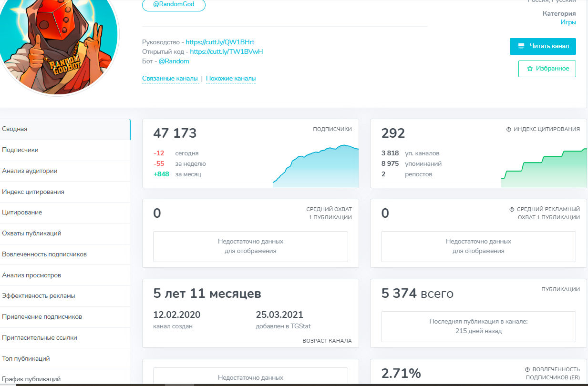The image size is (588, 386).
Task: Follow the @Random bot link
Action: pyautogui.click(x=174, y=61)
